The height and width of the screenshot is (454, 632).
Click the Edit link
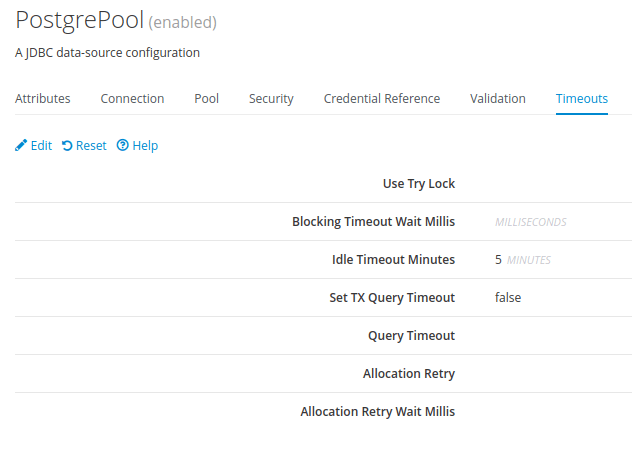(42, 146)
